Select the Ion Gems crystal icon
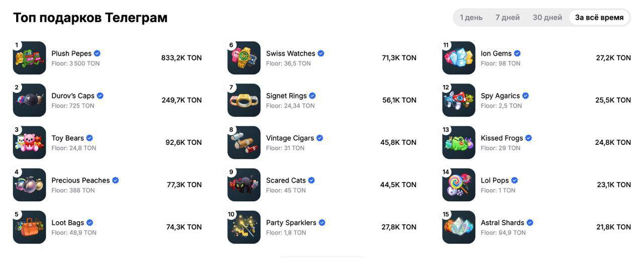Image resolution: width=644 pixels, height=258 pixels. pyautogui.click(x=459, y=58)
